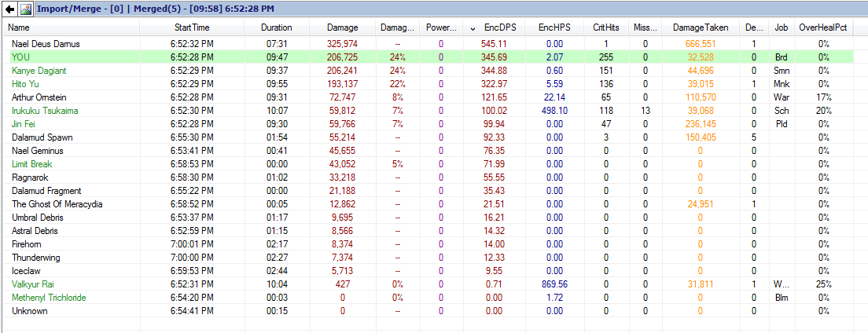Sort by the StartTime column header

point(192,27)
